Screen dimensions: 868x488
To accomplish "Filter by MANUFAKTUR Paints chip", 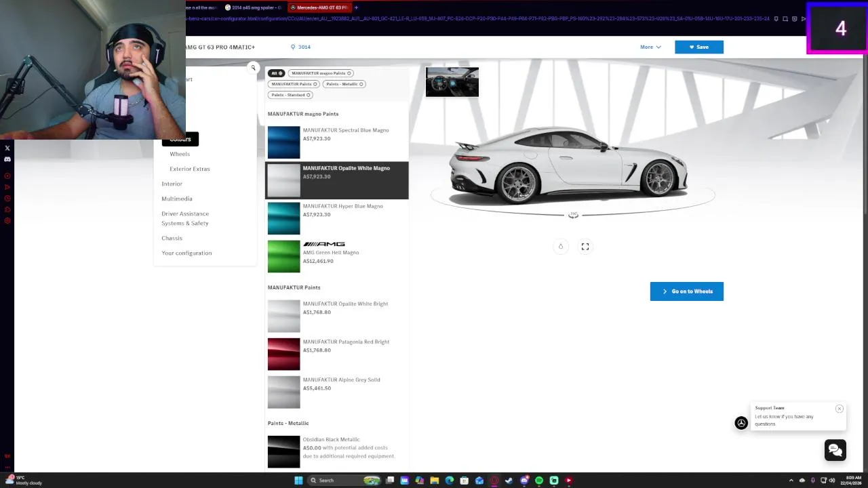I will click(x=294, y=84).
